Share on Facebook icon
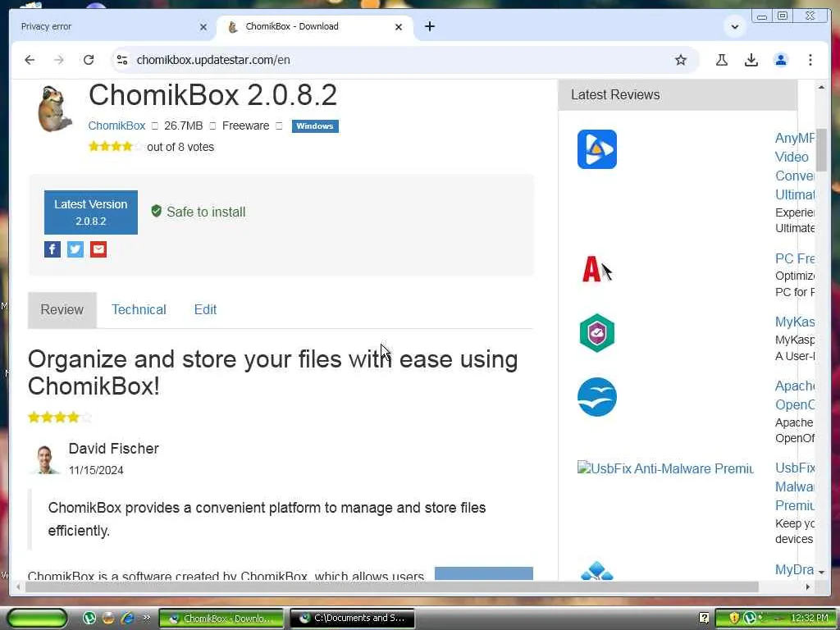 click(52, 249)
